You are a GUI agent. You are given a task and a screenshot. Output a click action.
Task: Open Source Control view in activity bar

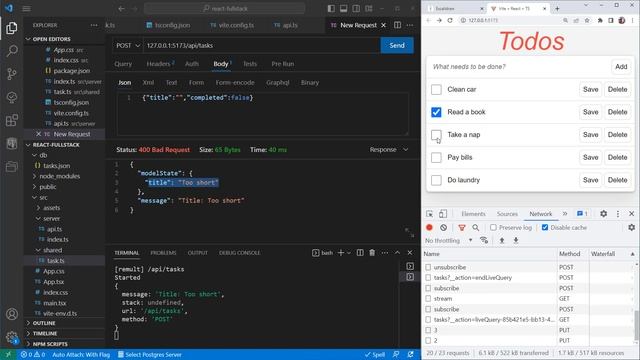click(12, 74)
